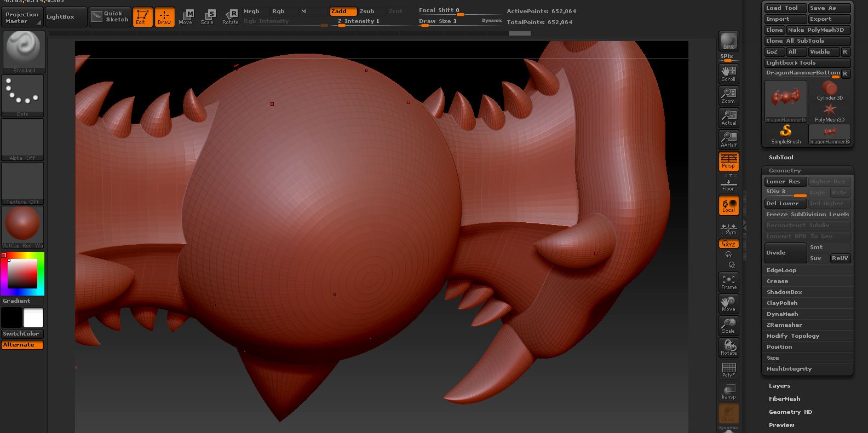Click Load Tool button
The image size is (868, 433).
(x=785, y=8)
